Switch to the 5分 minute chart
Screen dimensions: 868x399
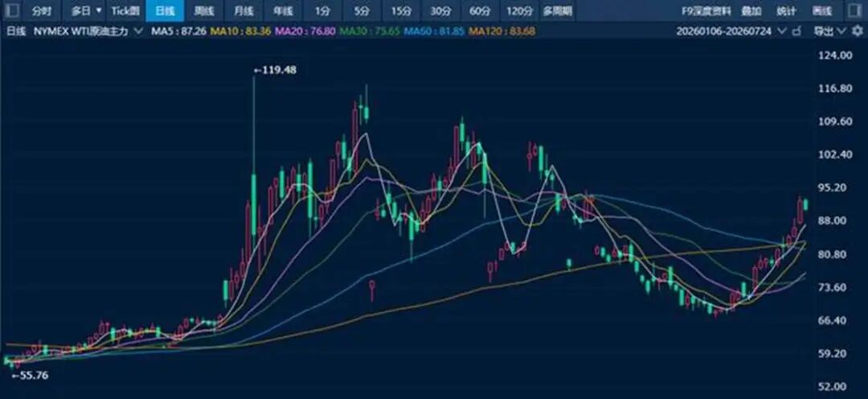[x=361, y=10]
